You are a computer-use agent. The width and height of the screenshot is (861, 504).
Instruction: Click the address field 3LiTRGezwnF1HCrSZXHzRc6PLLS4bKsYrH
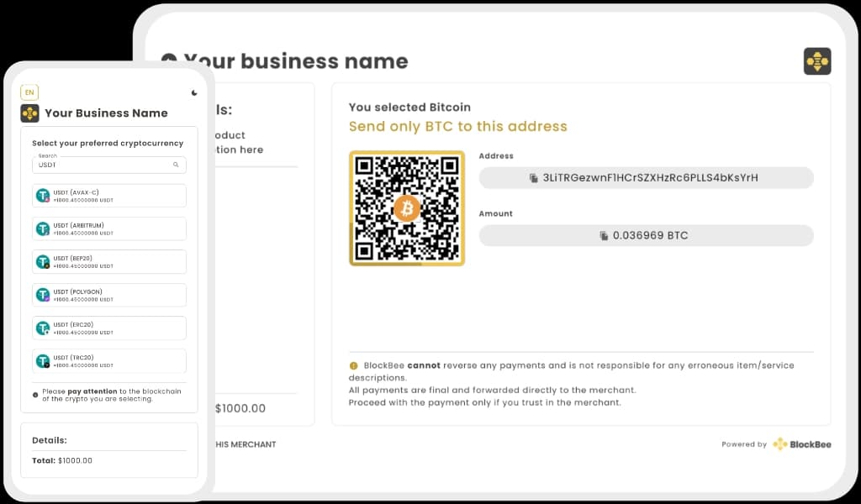[647, 178]
